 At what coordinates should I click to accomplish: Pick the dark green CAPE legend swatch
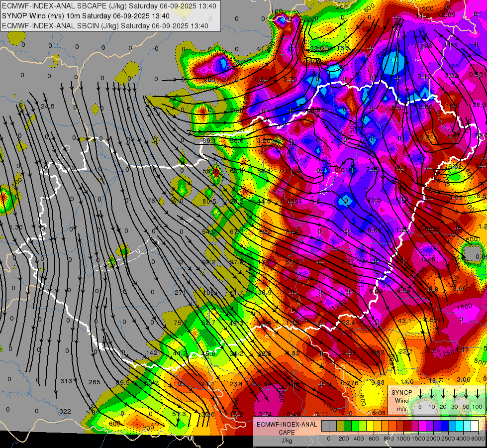pyautogui.click(x=348, y=426)
